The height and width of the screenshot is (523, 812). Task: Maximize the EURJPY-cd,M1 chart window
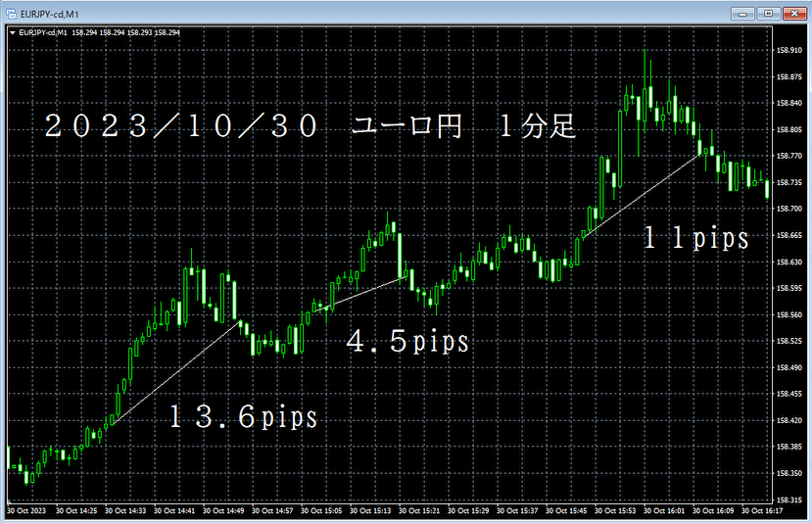[x=769, y=14]
